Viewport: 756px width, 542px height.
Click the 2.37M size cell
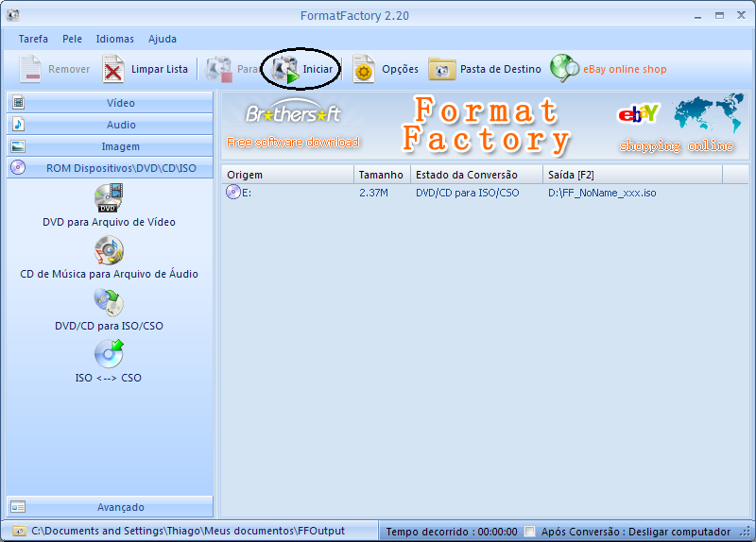(x=373, y=194)
